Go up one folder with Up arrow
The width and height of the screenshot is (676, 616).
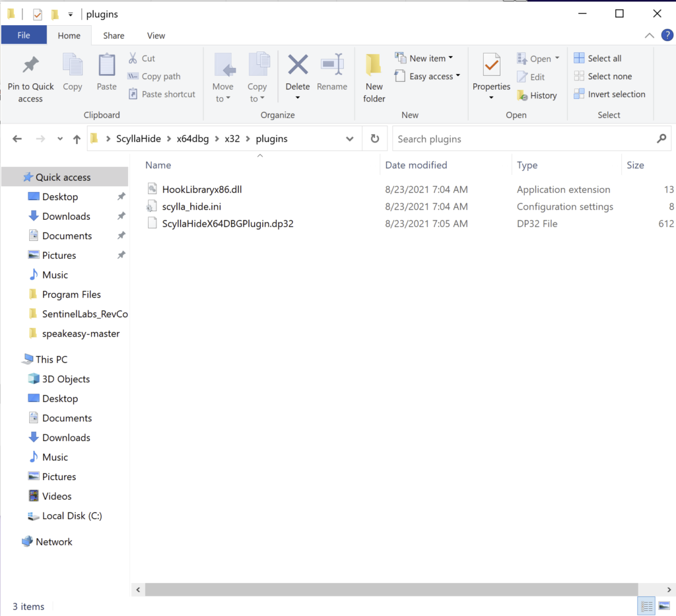click(x=77, y=139)
